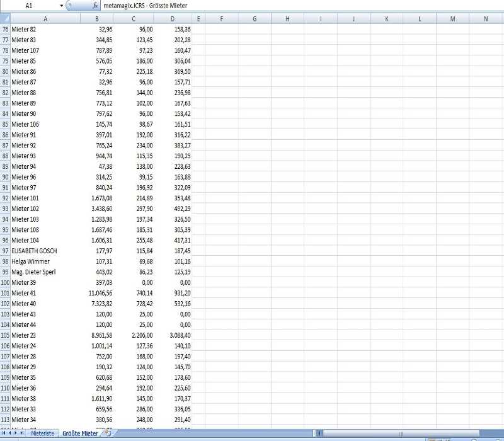The width and height of the screenshot is (504, 441).
Task: Select row 76 header
Action: [5, 29]
